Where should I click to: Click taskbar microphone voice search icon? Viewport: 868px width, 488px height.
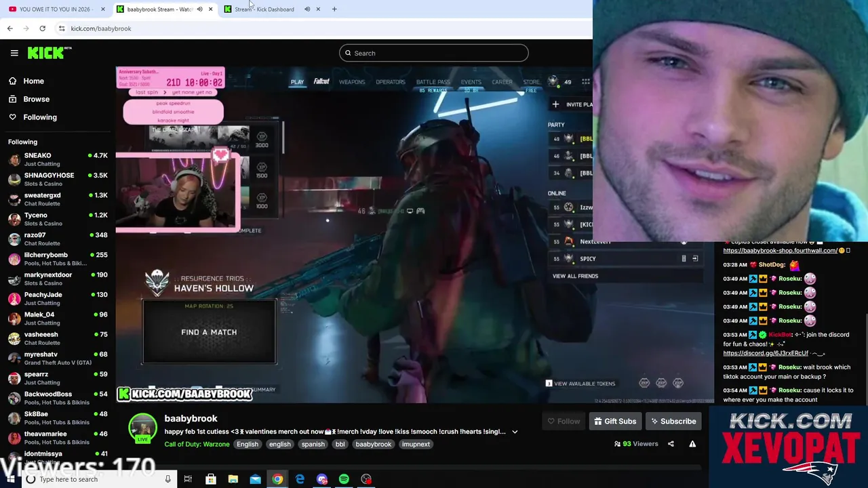(x=167, y=479)
